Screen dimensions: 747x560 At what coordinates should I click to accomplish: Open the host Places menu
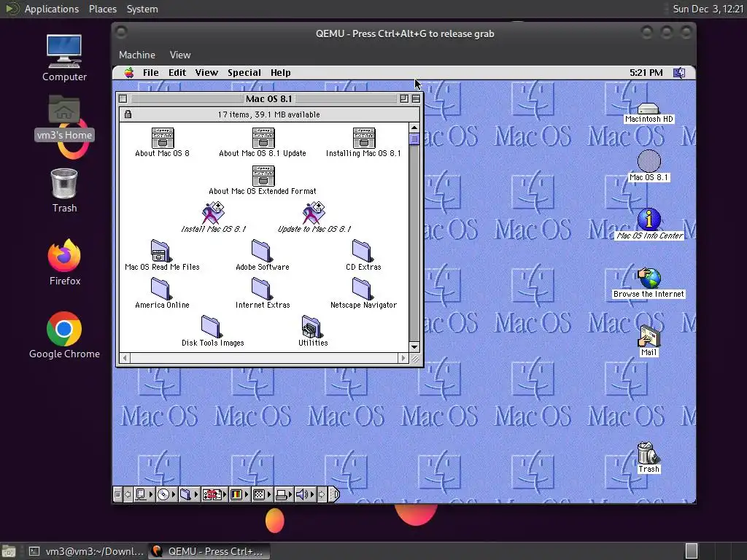[x=102, y=9]
